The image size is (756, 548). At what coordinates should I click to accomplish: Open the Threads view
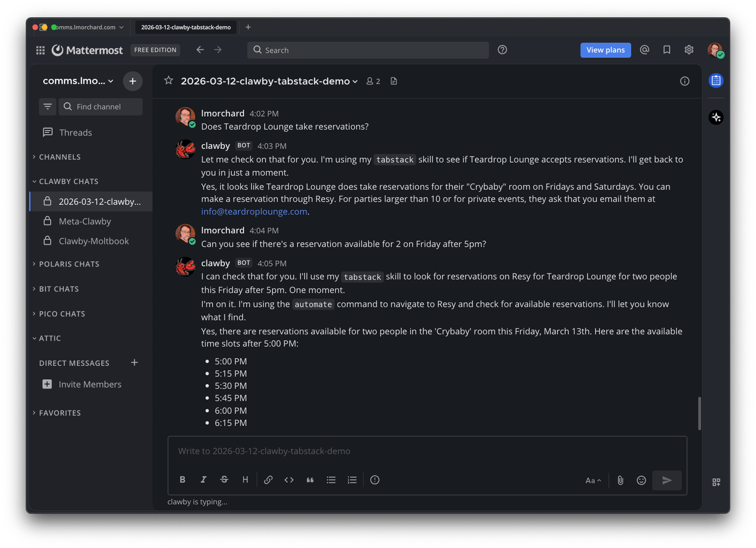point(75,133)
